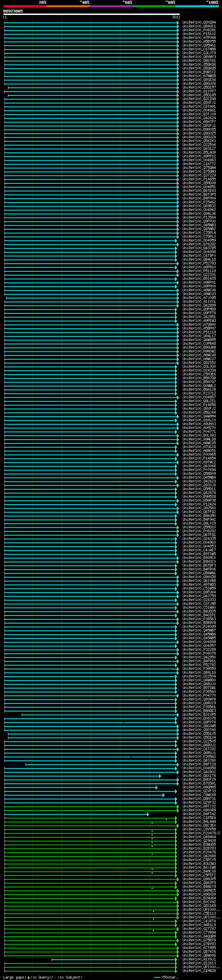Click hit label UniRef100_B9RST2
The image size is (222, 980).
[x=199, y=72]
